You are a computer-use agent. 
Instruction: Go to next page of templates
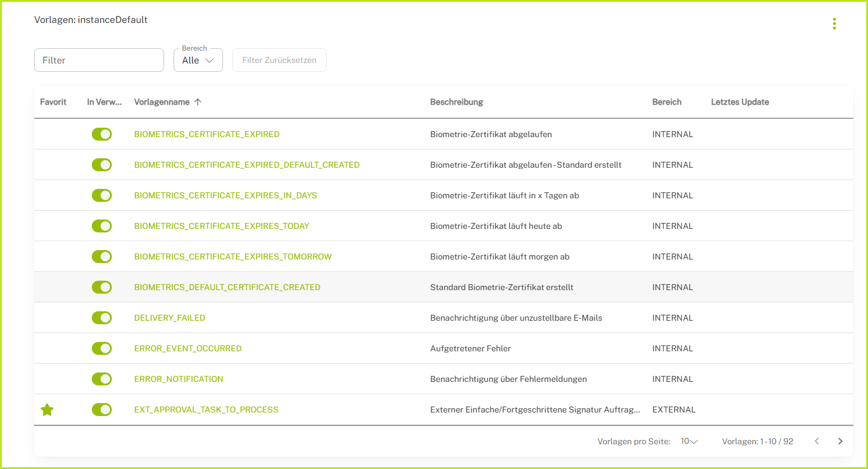click(x=840, y=441)
